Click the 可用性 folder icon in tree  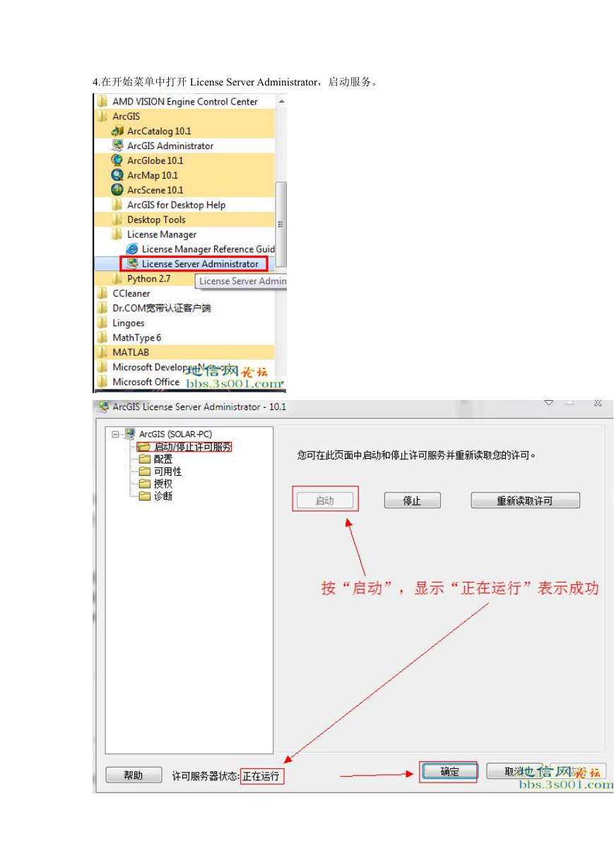coord(145,471)
